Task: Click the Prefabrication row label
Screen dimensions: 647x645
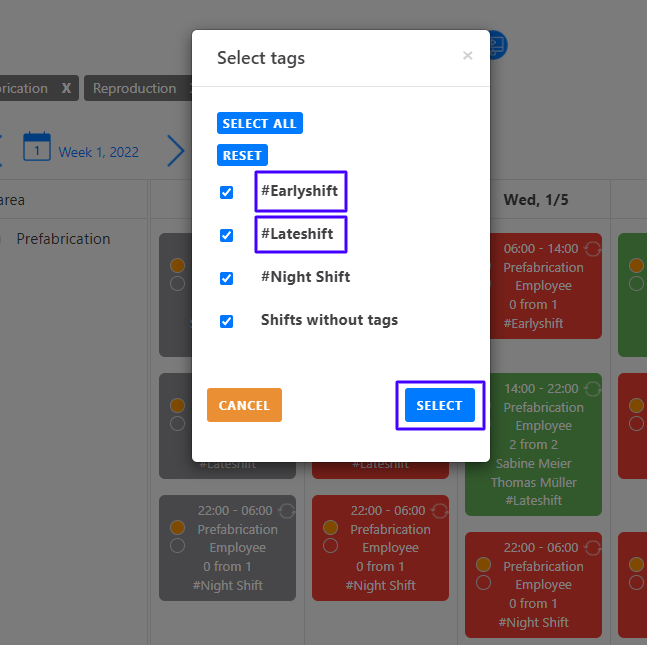Action: point(63,239)
